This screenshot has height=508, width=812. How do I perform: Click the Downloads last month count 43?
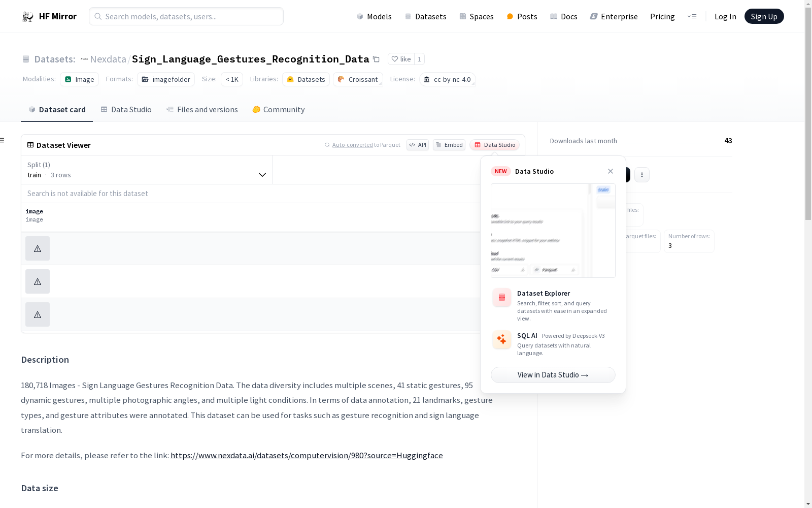pos(728,141)
